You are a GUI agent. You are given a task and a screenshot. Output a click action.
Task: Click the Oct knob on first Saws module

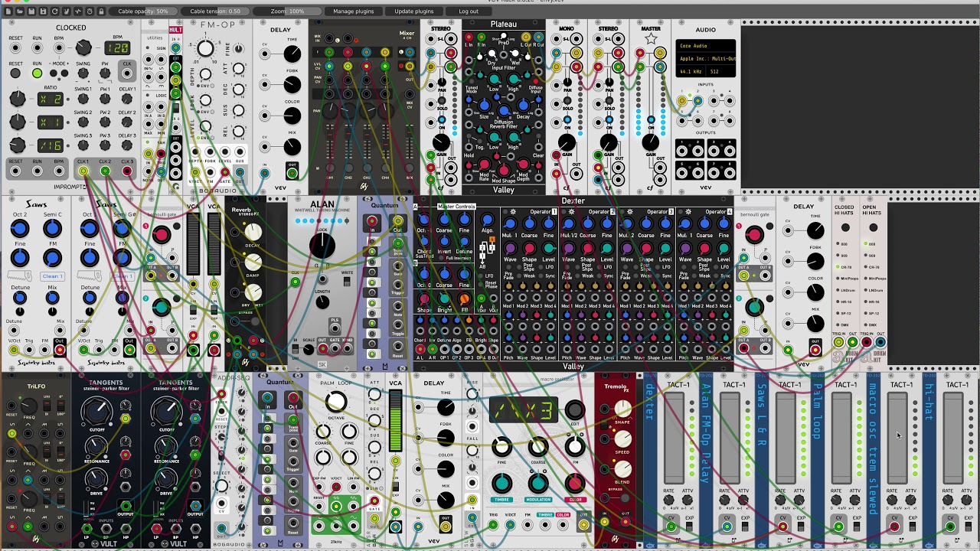tap(20, 228)
